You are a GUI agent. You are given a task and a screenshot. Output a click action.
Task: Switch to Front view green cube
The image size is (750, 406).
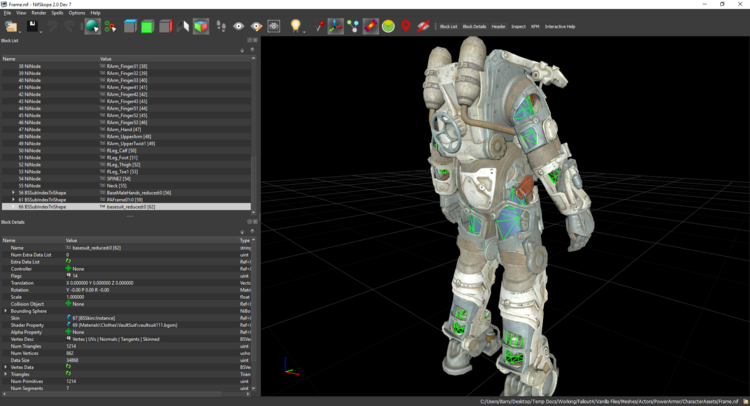click(147, 27)
